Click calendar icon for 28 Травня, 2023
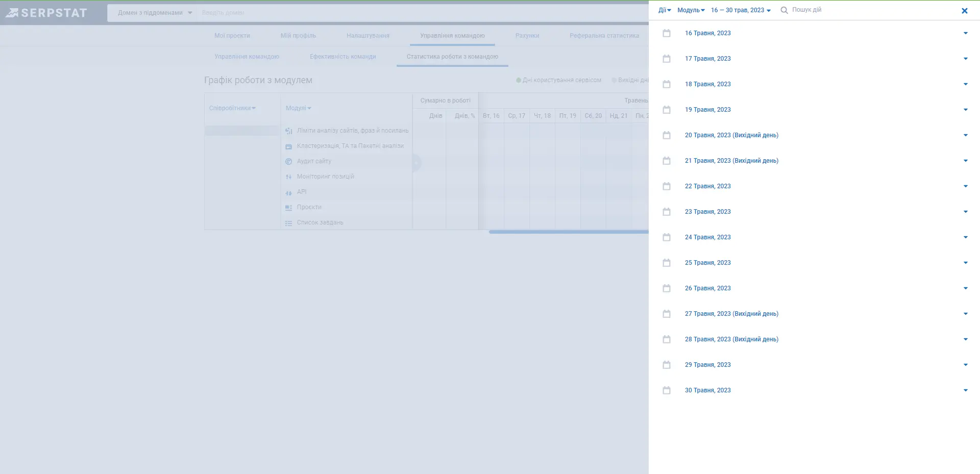This screenshot has width=980, height=474. [667, 339]
